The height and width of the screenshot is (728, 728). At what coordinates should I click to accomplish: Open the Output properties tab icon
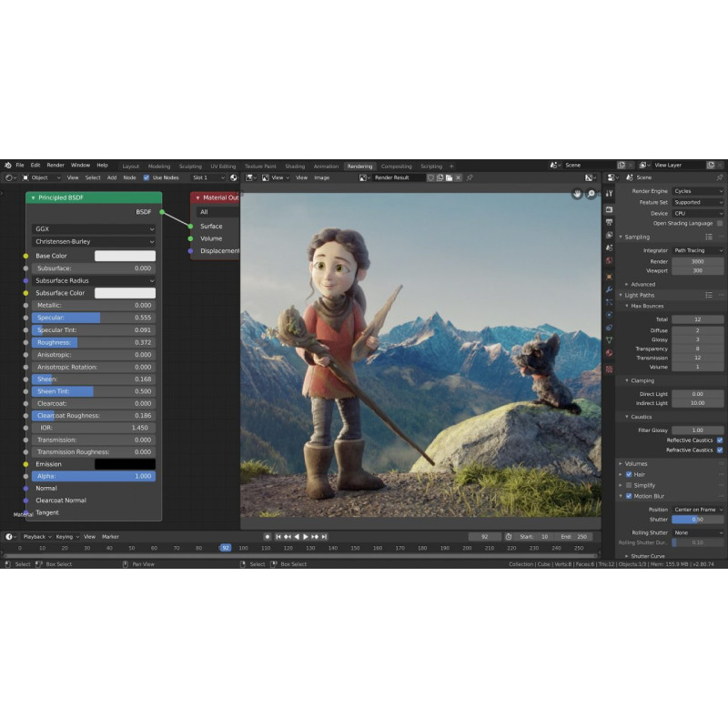[x=609, y=221]
